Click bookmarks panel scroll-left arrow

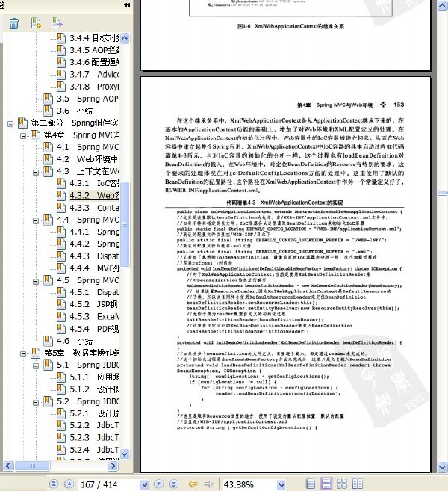(x=7, y=466)
